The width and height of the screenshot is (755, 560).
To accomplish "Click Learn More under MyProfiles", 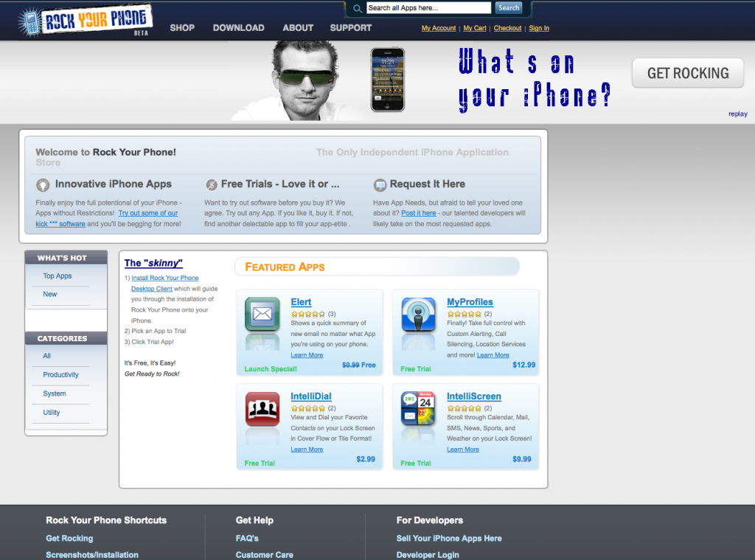I will coord(493,355).
